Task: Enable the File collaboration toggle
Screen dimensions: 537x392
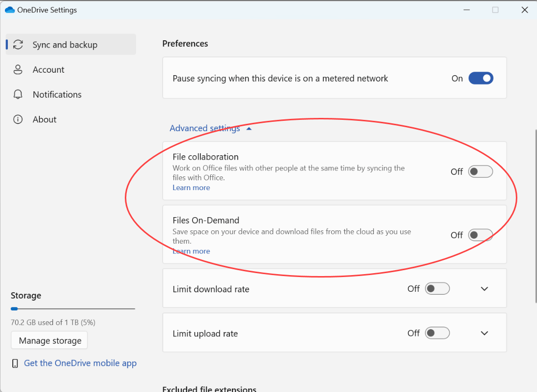Action: tap(480, 171)
